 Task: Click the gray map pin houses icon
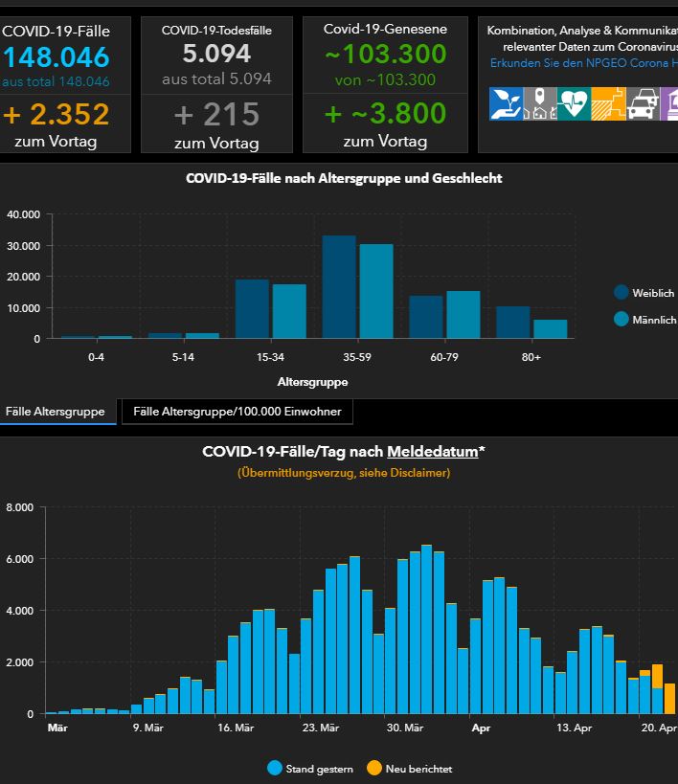click(x=538, y=103)
